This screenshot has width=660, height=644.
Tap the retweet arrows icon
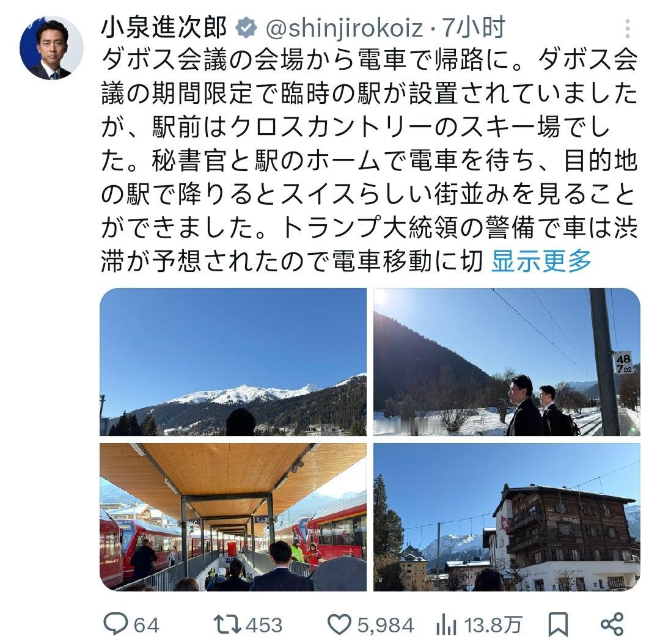[227, 624]
